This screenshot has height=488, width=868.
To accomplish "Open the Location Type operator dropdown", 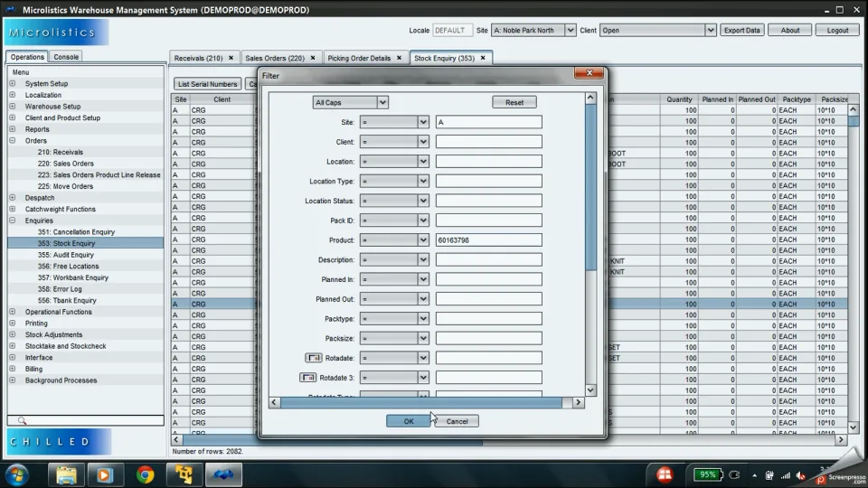I will [x=422, y=181].
